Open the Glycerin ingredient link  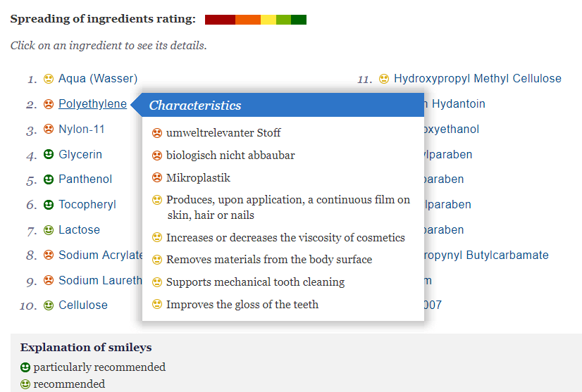(80, 155)
